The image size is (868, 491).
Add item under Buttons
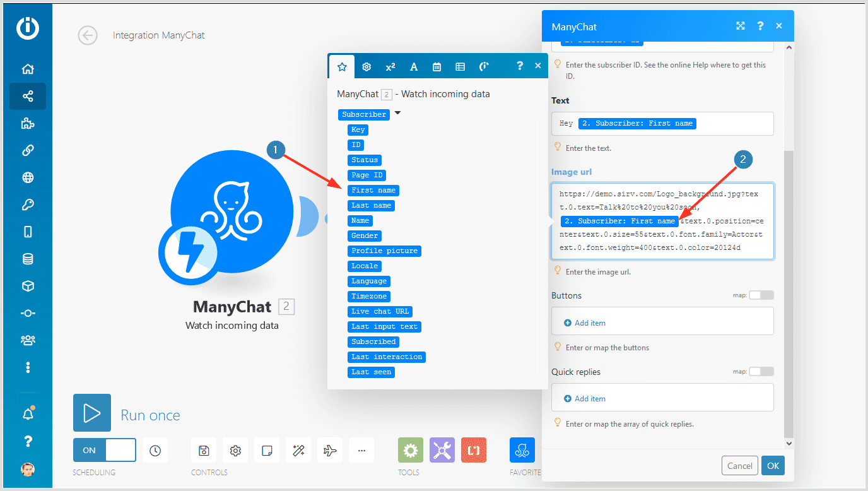coord(585,322)
